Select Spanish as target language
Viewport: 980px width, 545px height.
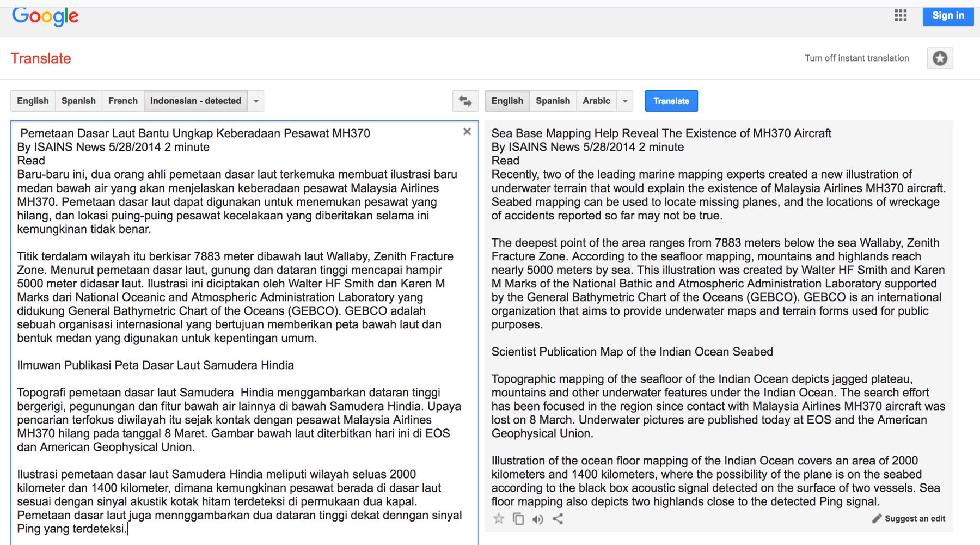(553, 101)
